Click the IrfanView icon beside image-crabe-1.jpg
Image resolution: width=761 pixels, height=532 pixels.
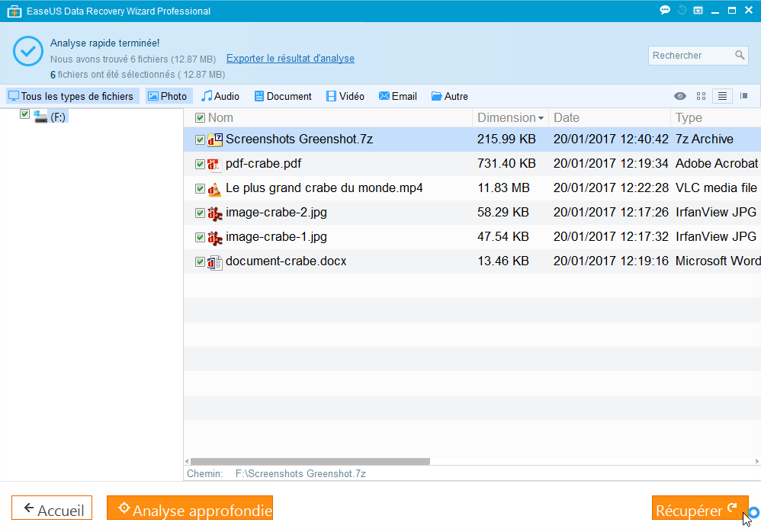[215, 237]
